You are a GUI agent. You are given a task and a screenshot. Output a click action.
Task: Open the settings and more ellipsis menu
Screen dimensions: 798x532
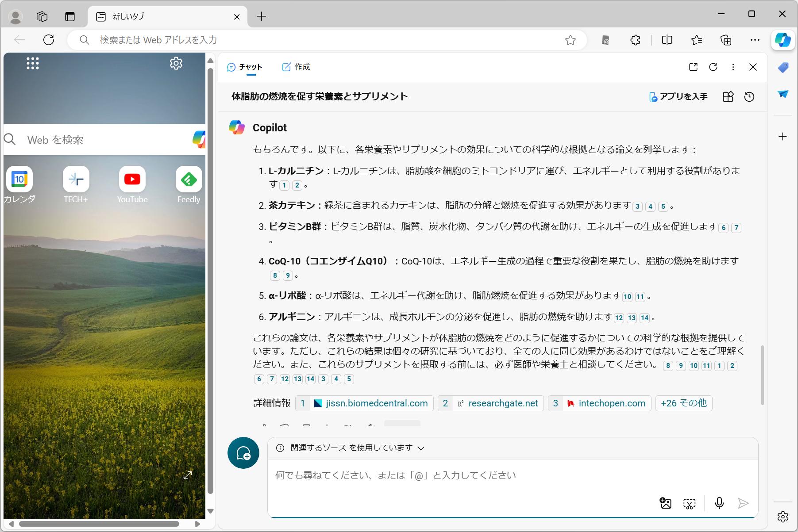coord(755,40)
